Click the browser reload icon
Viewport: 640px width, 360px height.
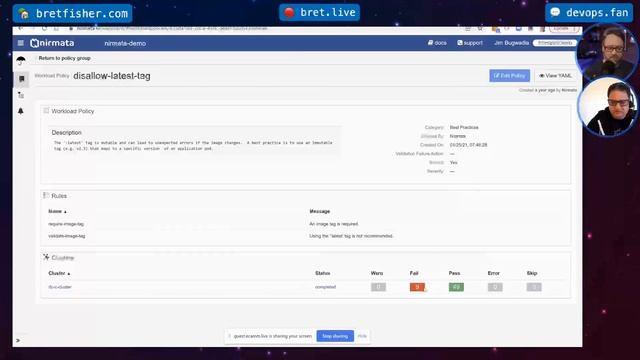tap(44, 29)
